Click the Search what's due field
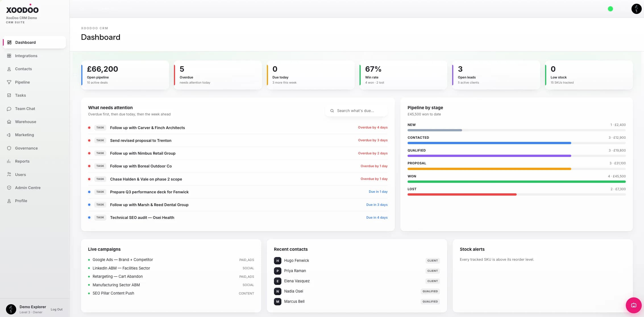644x317 pixels. (x=356, y=111)
